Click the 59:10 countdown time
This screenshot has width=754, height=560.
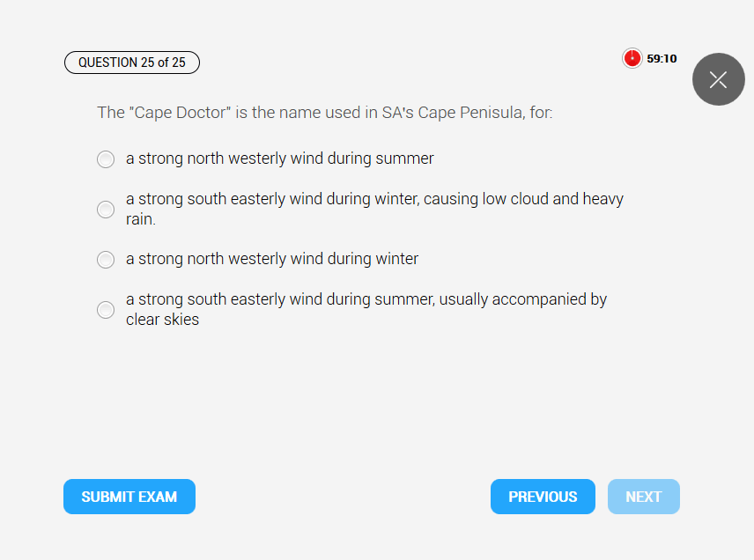[x=662, y=59]
